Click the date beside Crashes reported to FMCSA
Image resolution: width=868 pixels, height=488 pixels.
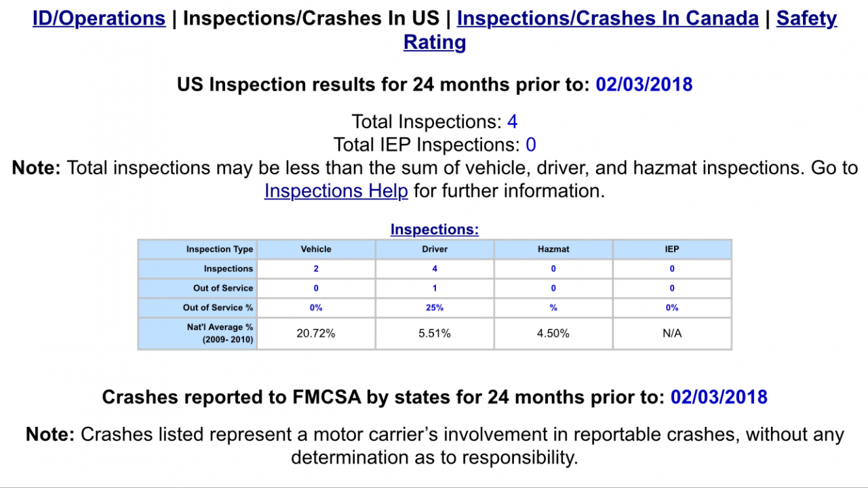(x=718, y=397)
